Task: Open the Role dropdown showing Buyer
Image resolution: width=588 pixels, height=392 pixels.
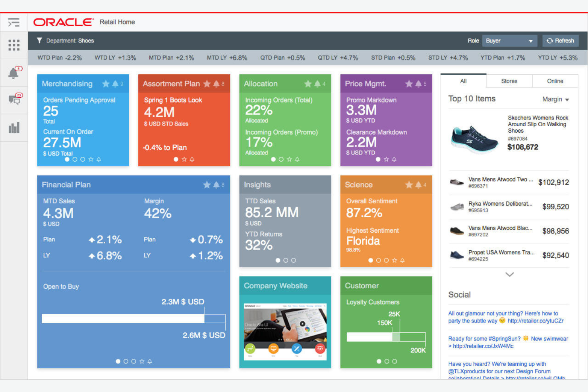Action: click(510, 41)
